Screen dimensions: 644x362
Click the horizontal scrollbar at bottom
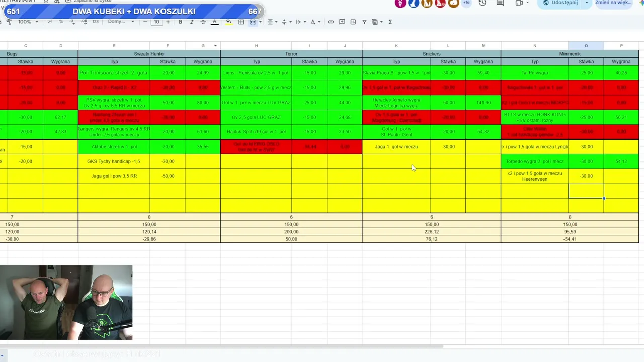(x=221, y=346)
